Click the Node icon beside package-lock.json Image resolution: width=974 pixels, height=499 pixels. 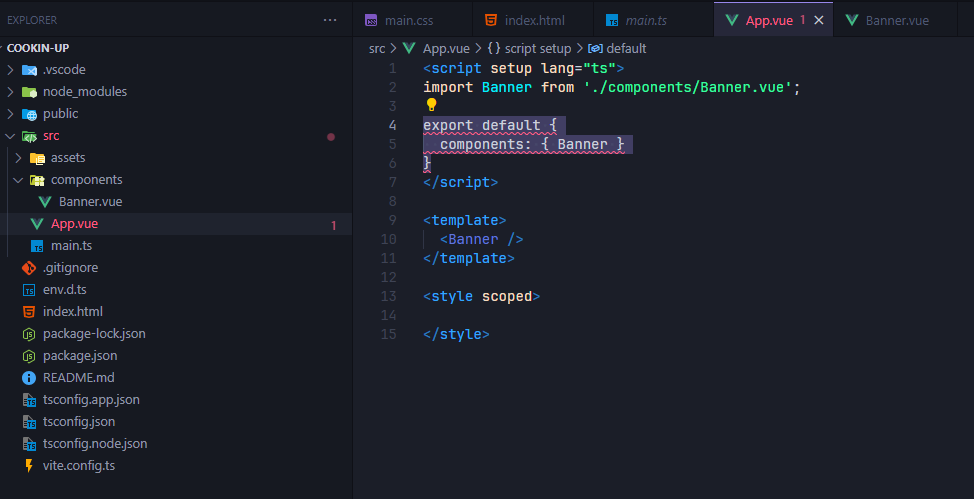[29, 334]
